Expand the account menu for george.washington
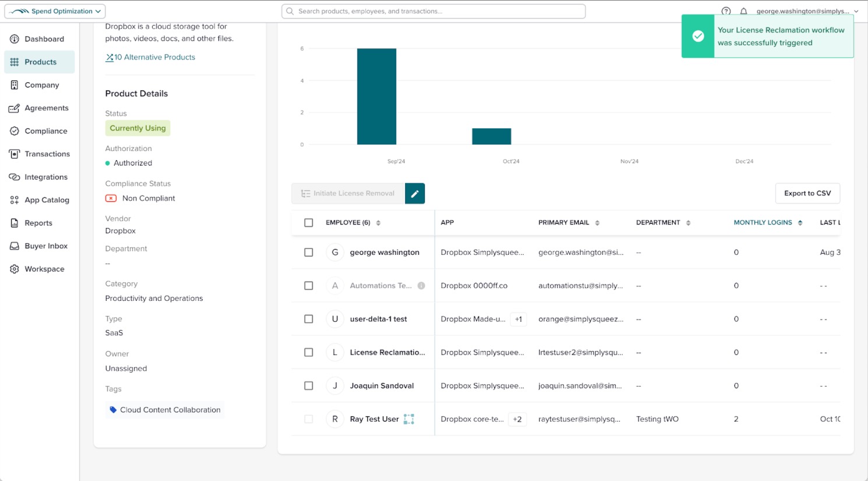The height and width of the screenshot is (481, 868). coord(855,11)
